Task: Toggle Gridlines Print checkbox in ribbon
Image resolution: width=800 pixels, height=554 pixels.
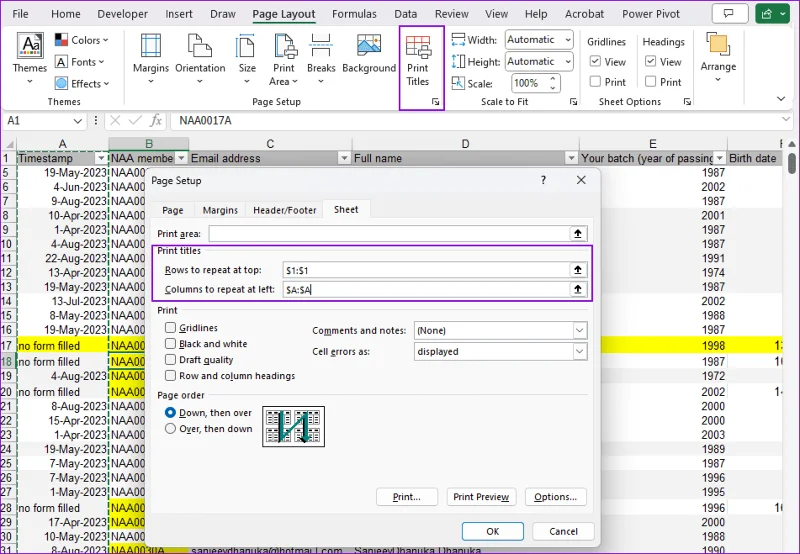Action: click(x=595, y=82)
